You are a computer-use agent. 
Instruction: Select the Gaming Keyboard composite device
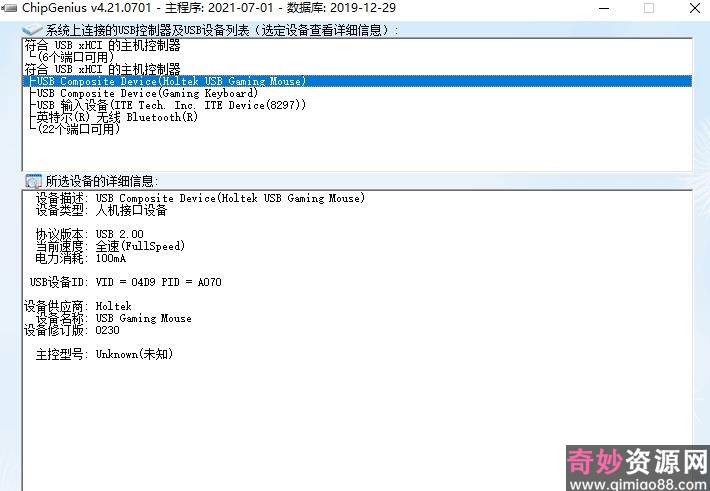click(x=147, y=93)
